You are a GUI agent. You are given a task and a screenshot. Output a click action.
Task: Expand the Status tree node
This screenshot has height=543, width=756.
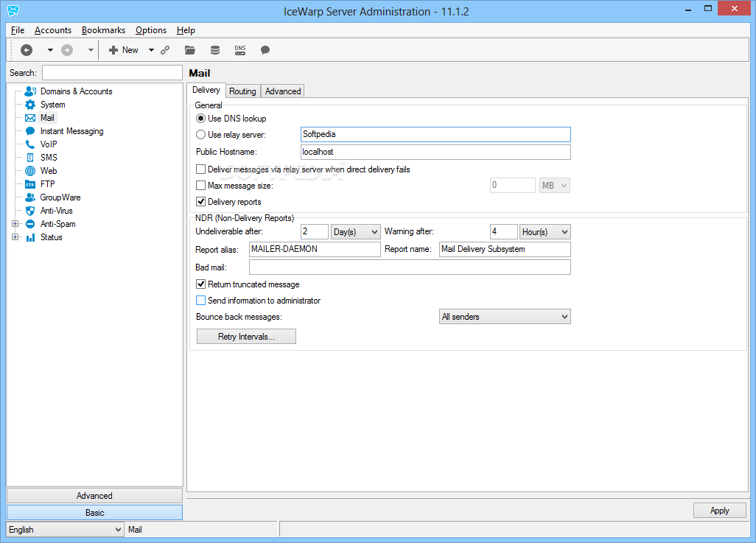coord(15,237)
